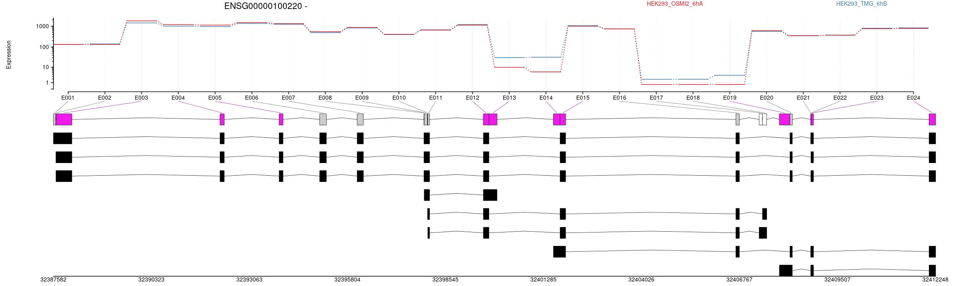Click exon label E005
This screenshot has width=980, height=286.
tap(215, 98)
